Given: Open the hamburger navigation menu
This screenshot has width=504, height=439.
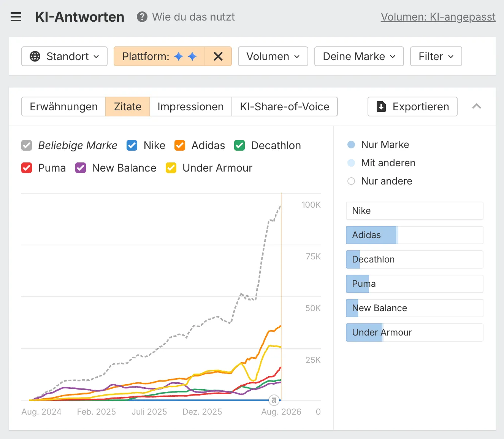Looking at the screenshot, I should pos(16,17).
